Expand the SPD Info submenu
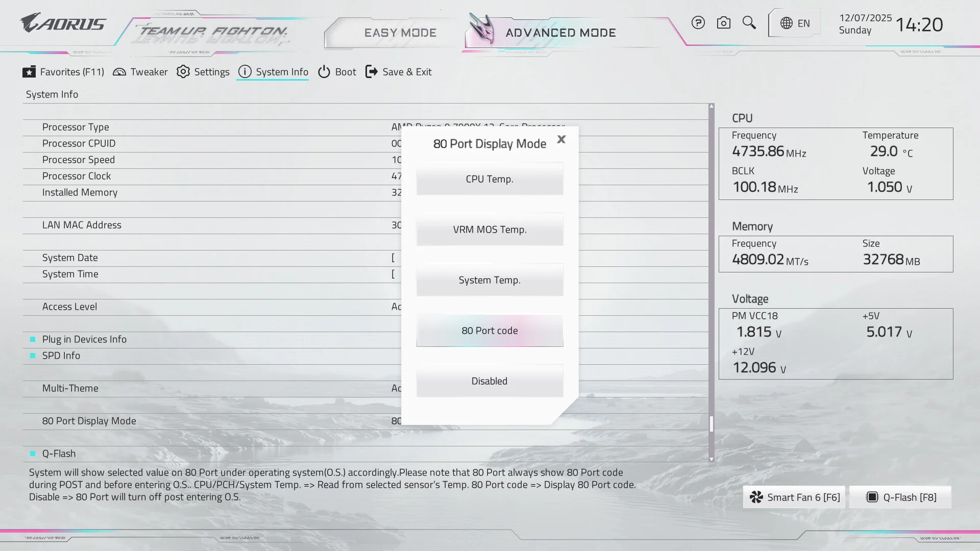 [61, 356]
